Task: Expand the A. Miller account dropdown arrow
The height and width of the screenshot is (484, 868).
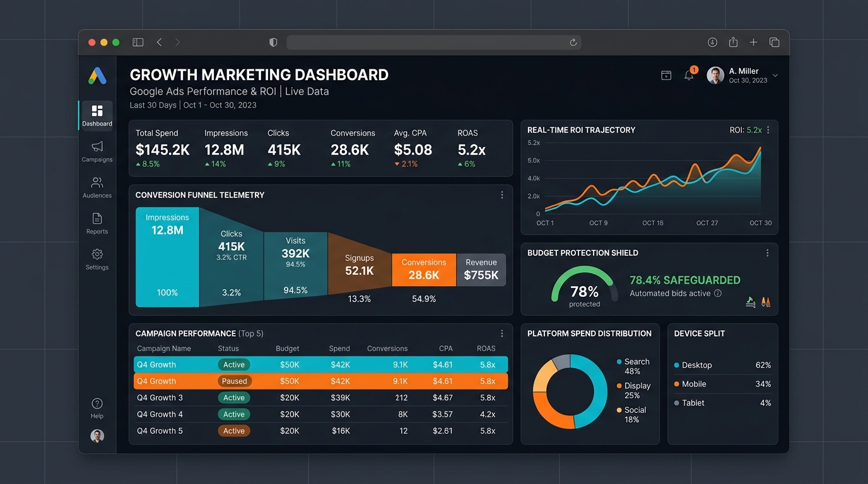Action: pos(775,76)
